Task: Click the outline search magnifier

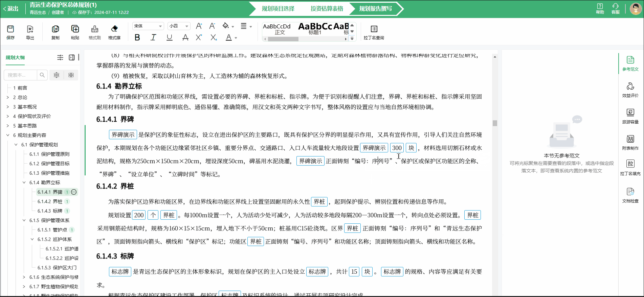Action: (x=42, y=75)
